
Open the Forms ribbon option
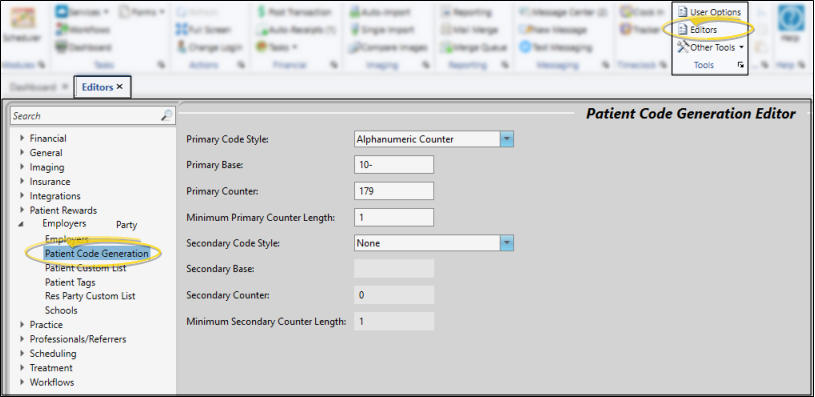click(141, 11)
